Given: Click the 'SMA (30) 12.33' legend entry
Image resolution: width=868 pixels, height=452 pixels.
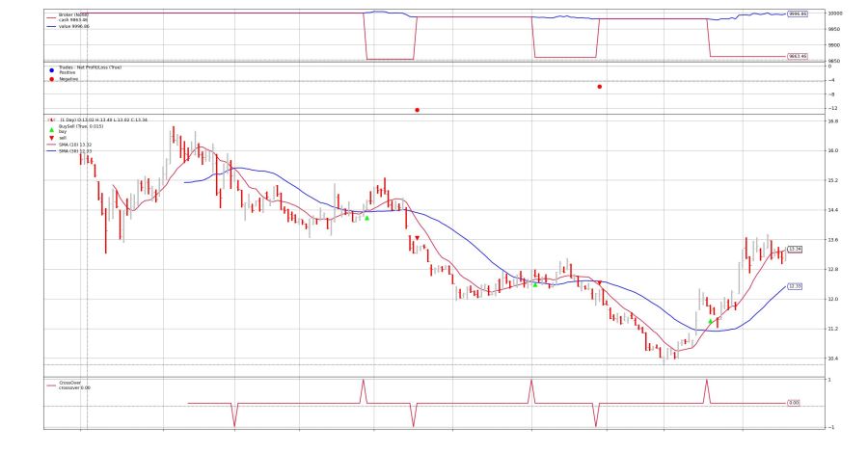Looking at the screenshot, I should (75, 151).
